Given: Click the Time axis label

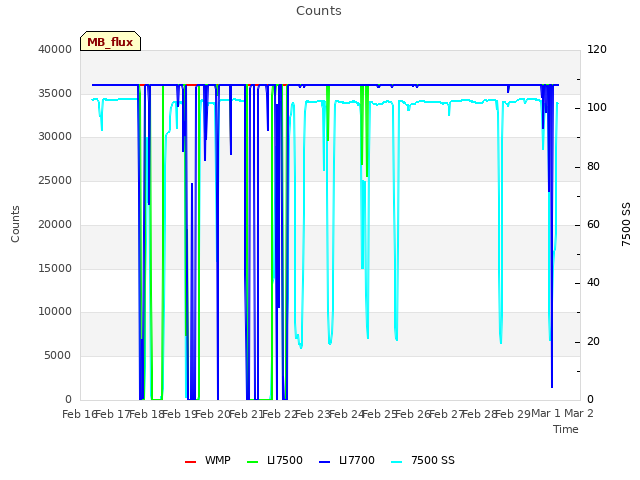Looking at the screenshot, I should point(566,429).
